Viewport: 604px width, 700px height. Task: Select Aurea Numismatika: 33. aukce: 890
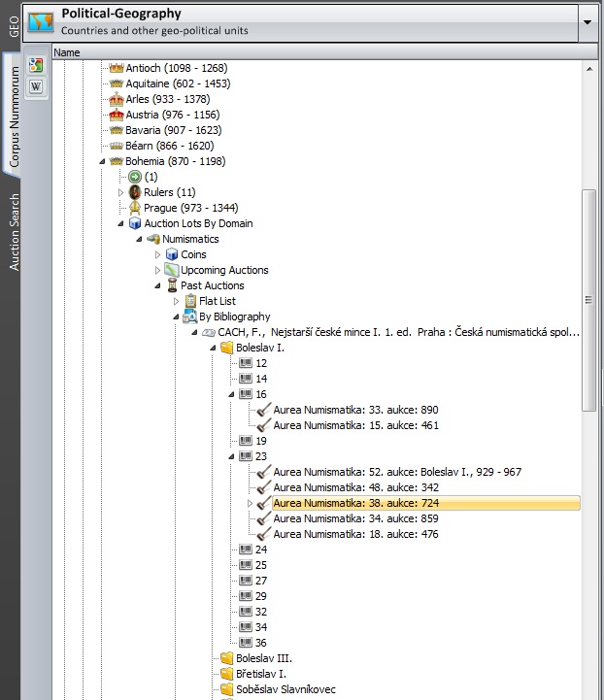[355, 410]
